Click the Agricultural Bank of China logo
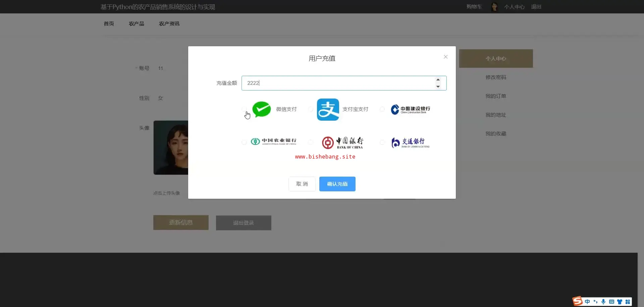The width and height of the screenshot is (644, 307). (273, 141)
